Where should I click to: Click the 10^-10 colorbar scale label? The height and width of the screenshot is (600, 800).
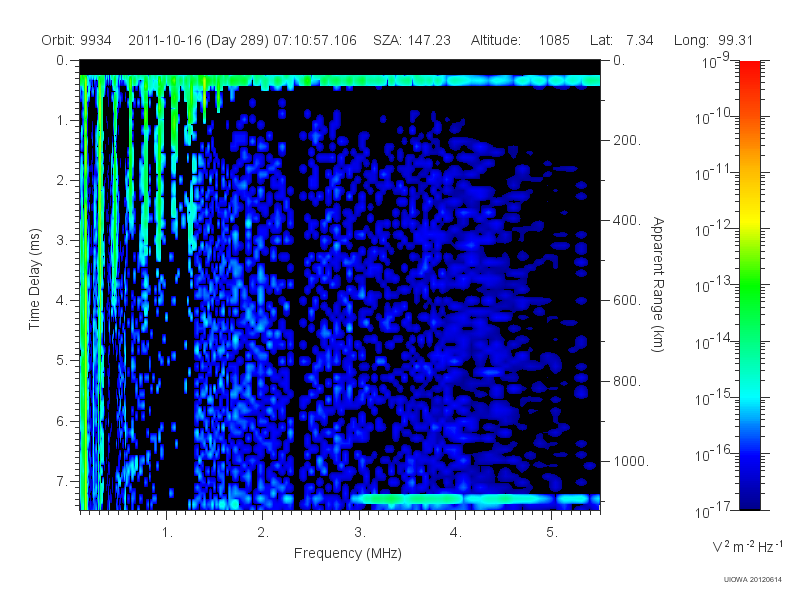point(715,117)
